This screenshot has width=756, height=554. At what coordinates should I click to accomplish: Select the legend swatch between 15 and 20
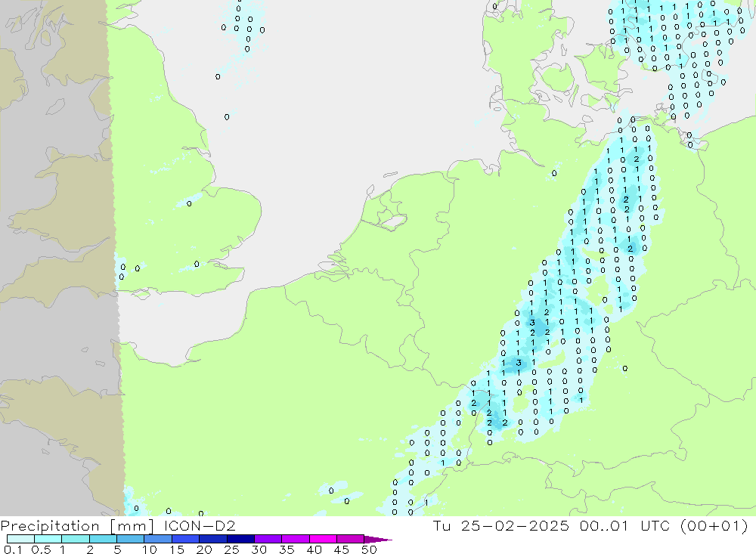pyautogui.click(x=186, y=539)
